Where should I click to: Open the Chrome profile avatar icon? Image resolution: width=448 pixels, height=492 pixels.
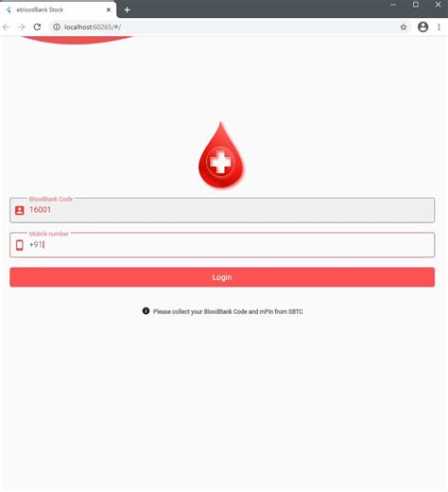[x=422, y=27]
